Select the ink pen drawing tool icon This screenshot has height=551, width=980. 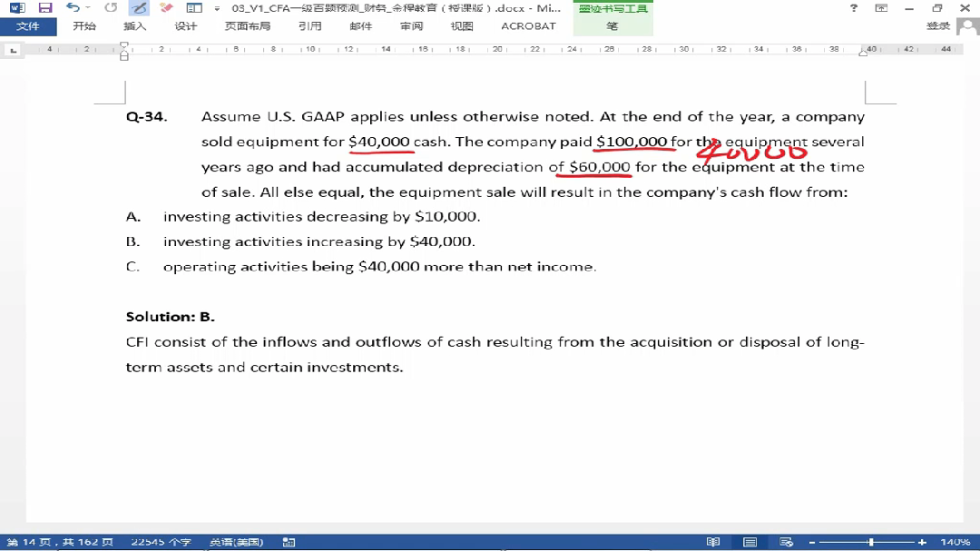pos(140,8)
